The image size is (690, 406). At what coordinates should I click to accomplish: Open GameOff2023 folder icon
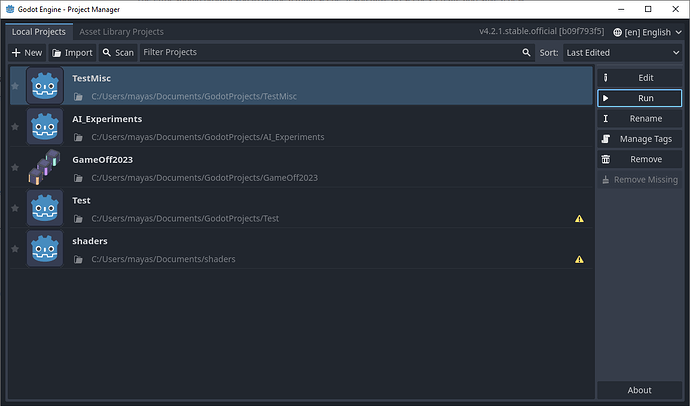78,178
